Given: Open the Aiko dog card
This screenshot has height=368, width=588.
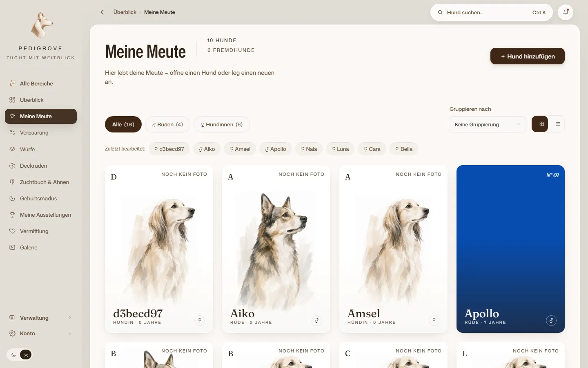Looking at the screenshot, I should tap(276, 249).
